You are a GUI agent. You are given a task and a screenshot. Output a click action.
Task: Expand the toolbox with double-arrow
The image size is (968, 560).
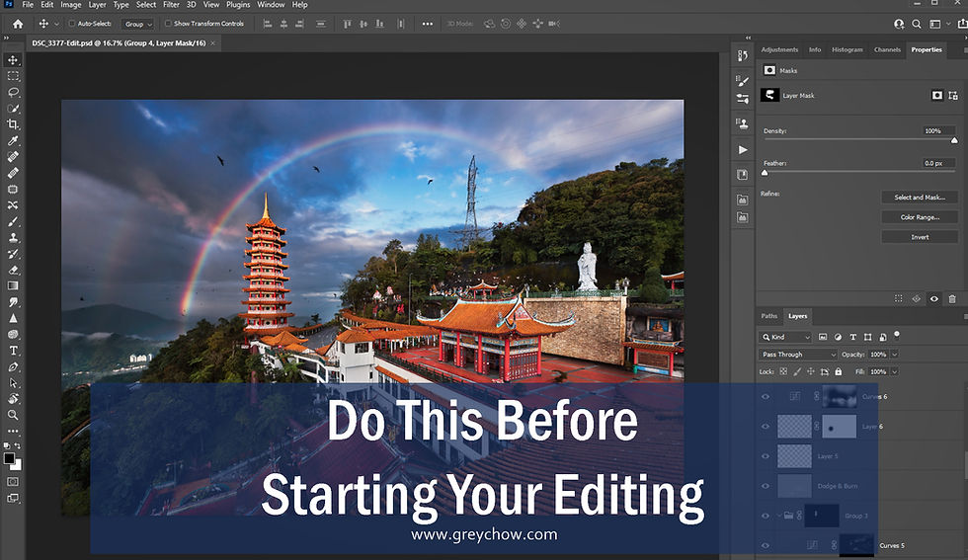tap(7, 38)
